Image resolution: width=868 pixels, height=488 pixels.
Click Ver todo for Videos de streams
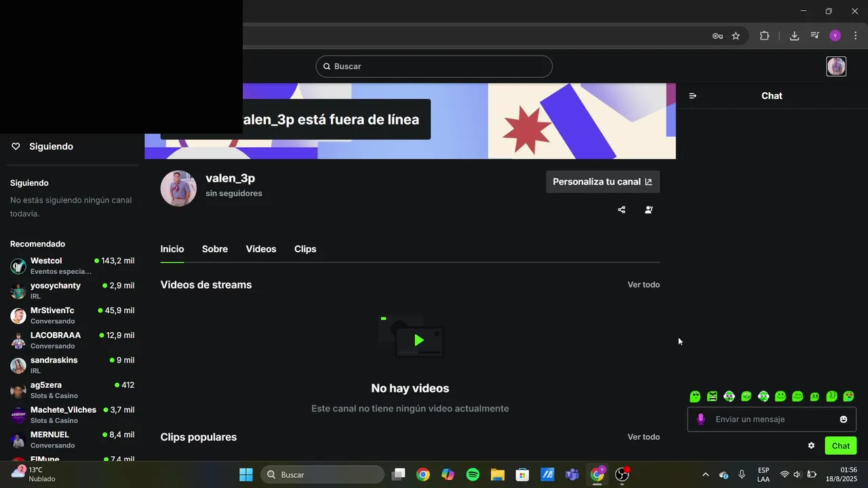pos(644,285)
